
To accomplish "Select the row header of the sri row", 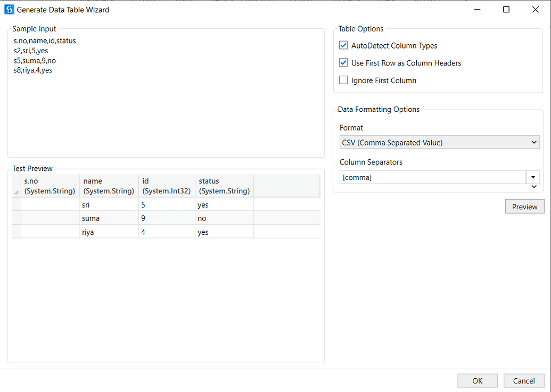I will coord(16,205).
